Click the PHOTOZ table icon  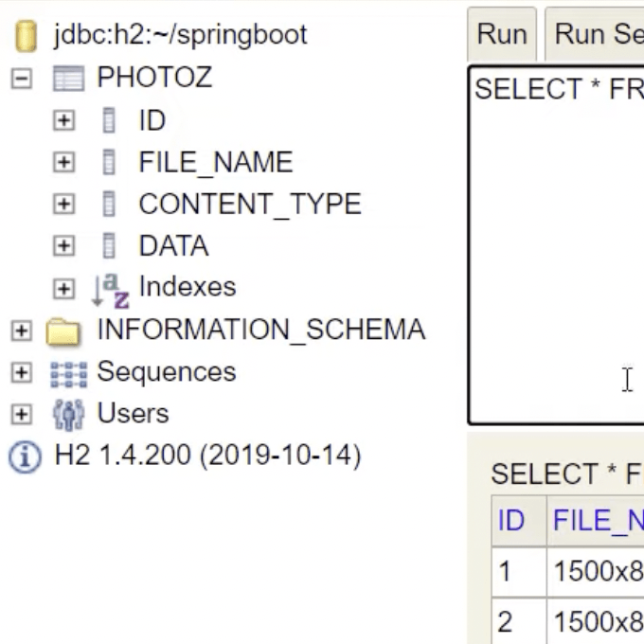pyautogui.click(x=68, y=79)
